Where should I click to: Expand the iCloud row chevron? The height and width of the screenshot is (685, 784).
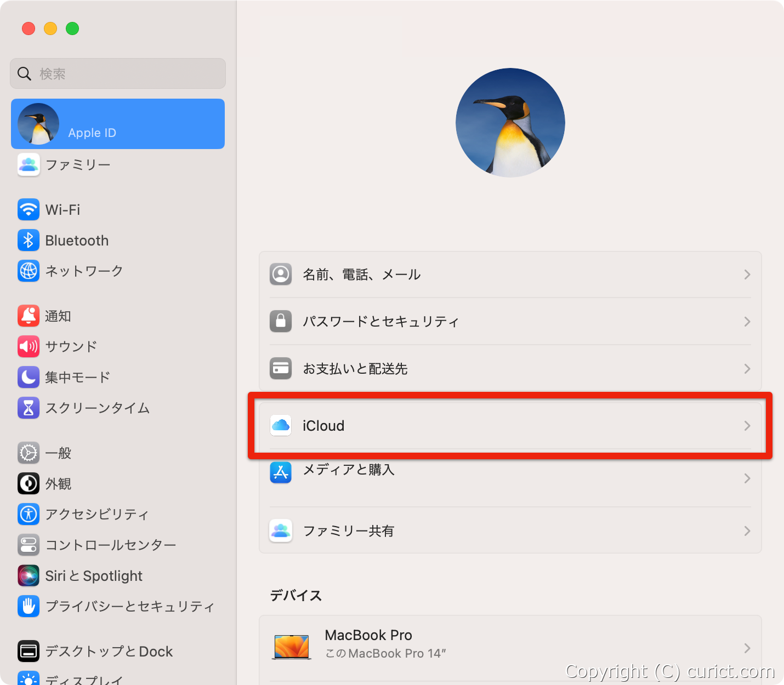[x=747, y=426]
